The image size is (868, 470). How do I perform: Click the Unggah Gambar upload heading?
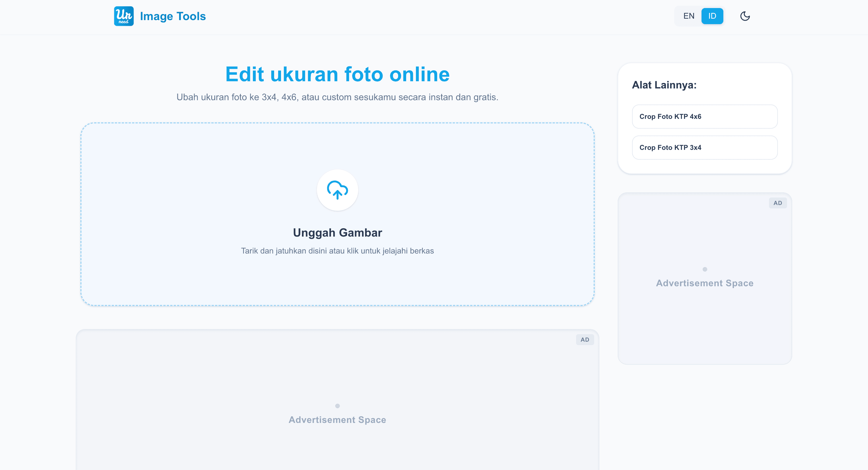point(337,233)
